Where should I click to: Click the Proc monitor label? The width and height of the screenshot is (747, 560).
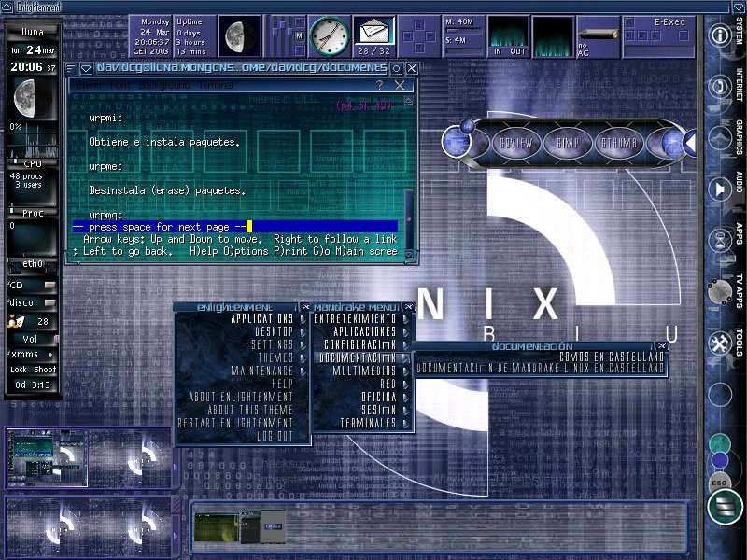click(x=33, y=214)
